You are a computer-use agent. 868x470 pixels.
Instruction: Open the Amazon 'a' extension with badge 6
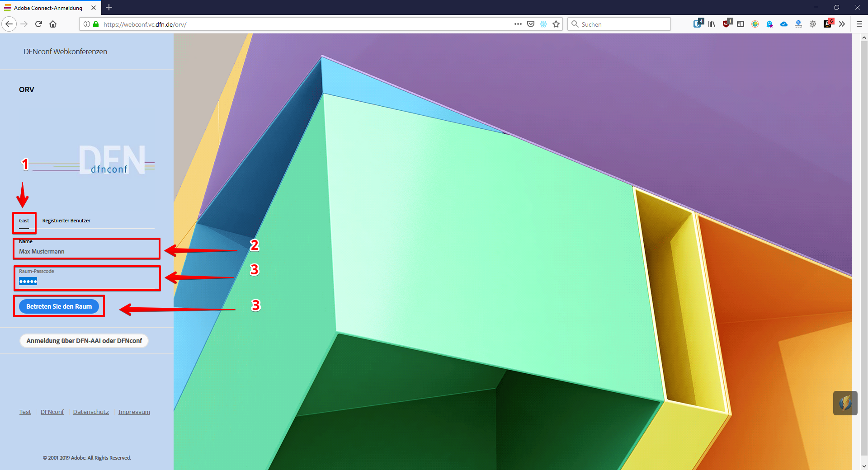828,23
